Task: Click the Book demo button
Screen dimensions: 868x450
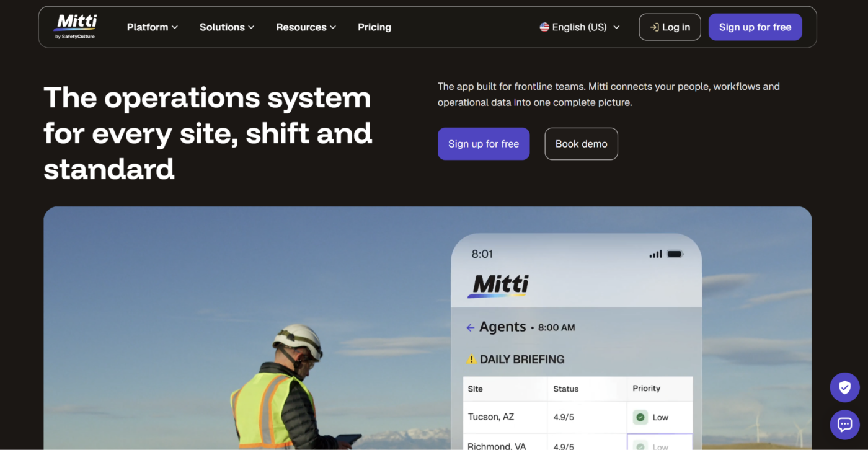Action: tap(582, 144)
